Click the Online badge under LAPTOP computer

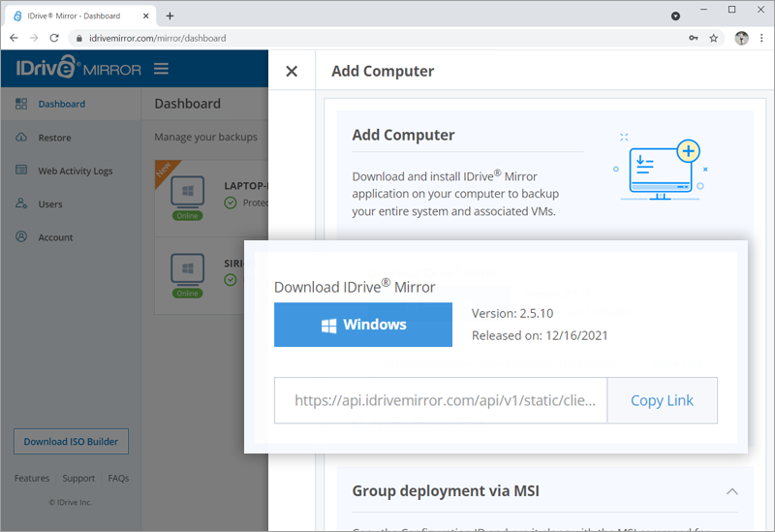click(x=187, y=215)
